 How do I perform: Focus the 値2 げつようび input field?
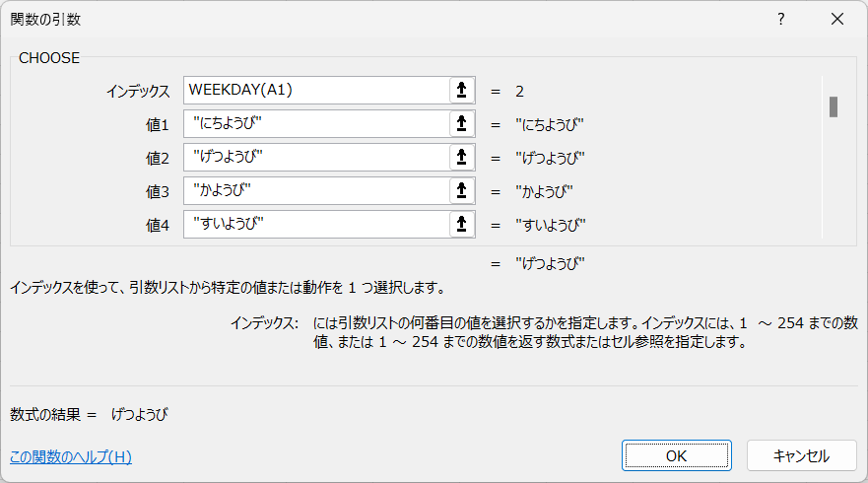pyautogui.click(x=316, y=158)
